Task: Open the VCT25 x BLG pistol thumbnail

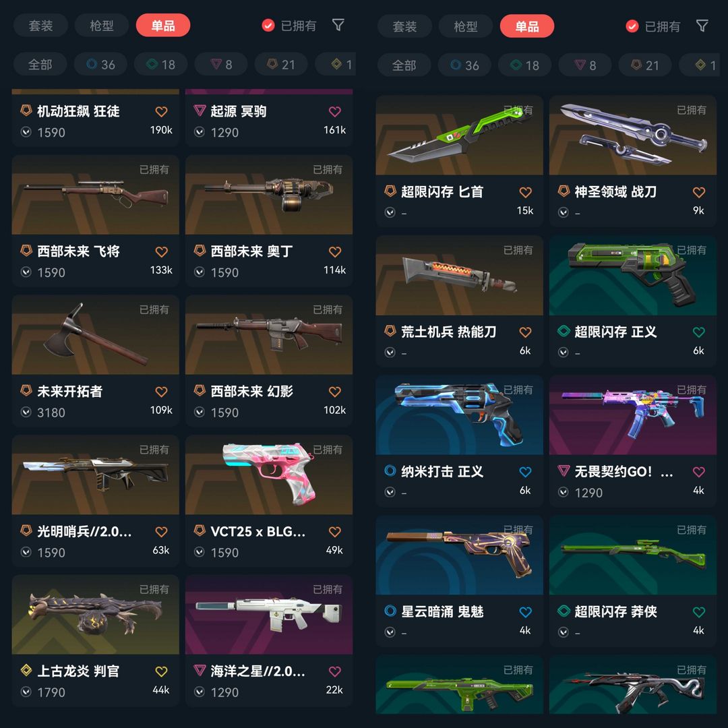Action: [269, 475]
